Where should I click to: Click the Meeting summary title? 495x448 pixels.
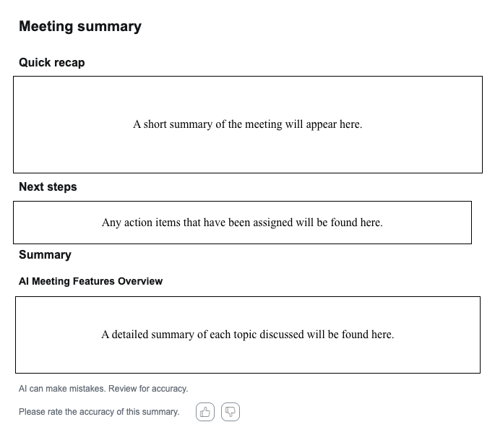(80, 27)
